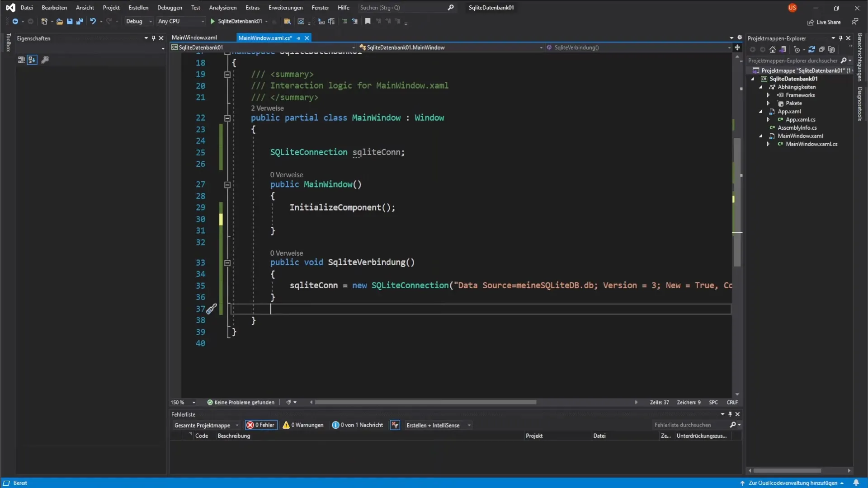Screen dimensions: 868x488
Task: Toggle the error list build filter icon
Action: click(395, 425)
